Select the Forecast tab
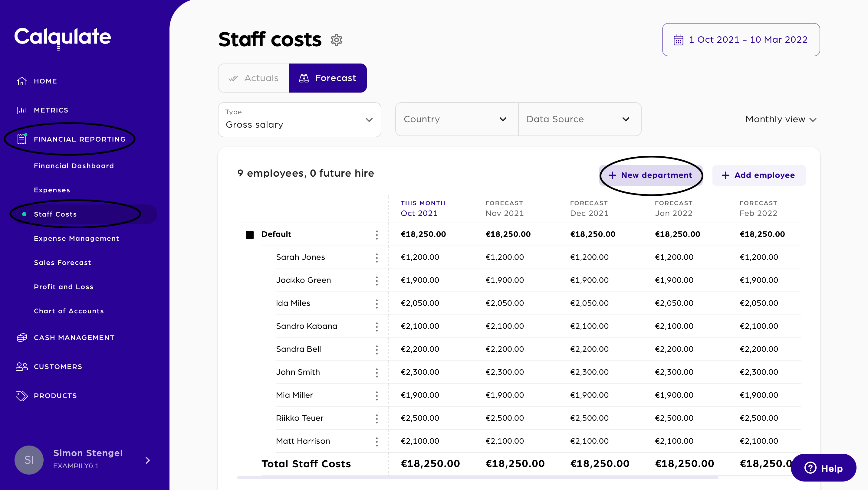Image resolution: width=868 pixels, height=490 pixels. coord(327,78)
